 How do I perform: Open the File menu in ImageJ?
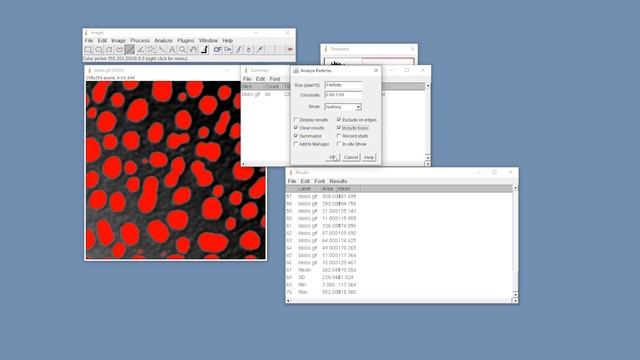pyautogui.click(x=89, y=40)
